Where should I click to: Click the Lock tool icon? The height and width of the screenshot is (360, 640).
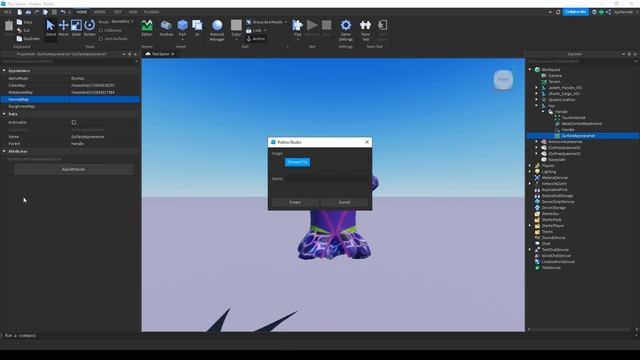[249, 30]
